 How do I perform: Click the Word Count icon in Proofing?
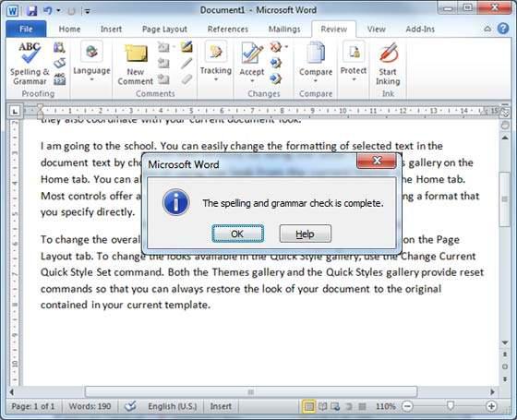click(x=60, y=78)
